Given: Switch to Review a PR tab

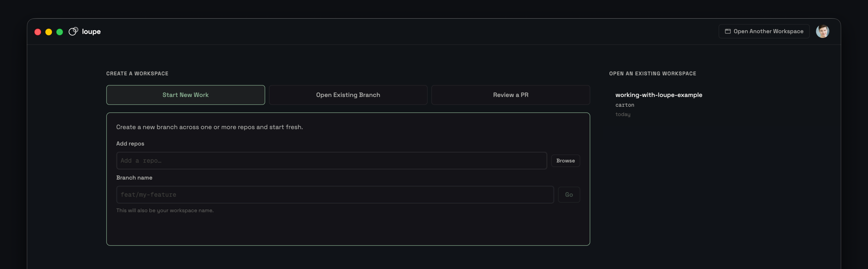Looking at the screenshot, I should (x=510, y=95).
